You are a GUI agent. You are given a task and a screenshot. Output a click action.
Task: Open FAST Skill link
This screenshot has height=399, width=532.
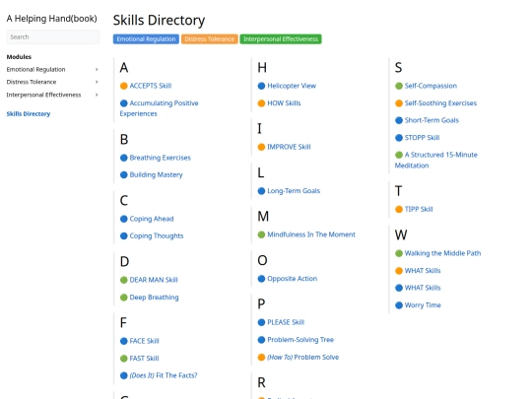pos(144,359)
